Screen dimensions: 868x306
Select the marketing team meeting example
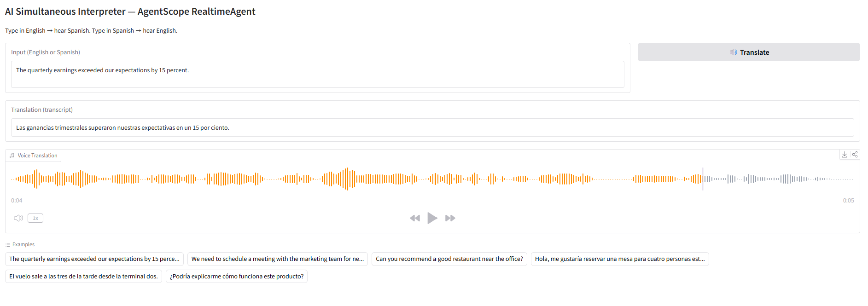(x=278, y=259)
